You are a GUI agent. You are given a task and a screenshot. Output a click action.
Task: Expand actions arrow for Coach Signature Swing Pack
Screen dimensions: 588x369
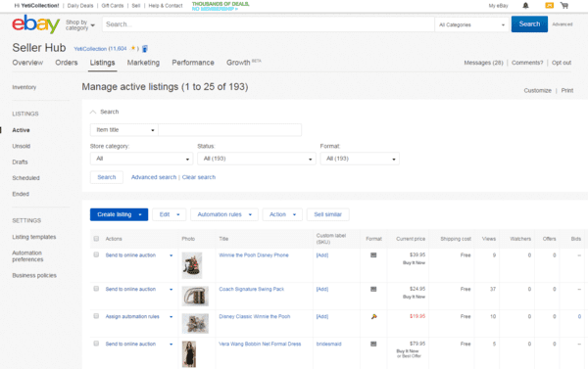(171, 290)
